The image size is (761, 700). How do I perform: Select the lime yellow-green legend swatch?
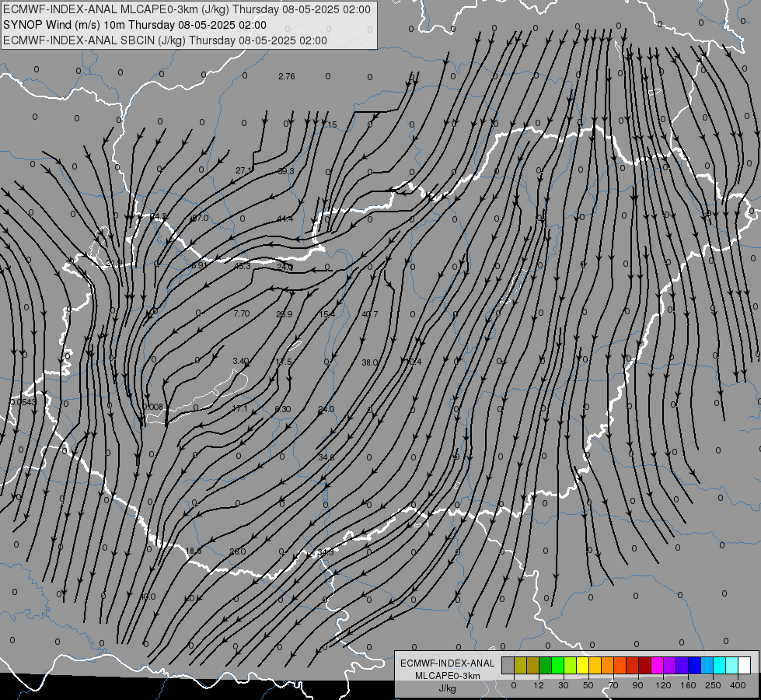tap(571, 665)
